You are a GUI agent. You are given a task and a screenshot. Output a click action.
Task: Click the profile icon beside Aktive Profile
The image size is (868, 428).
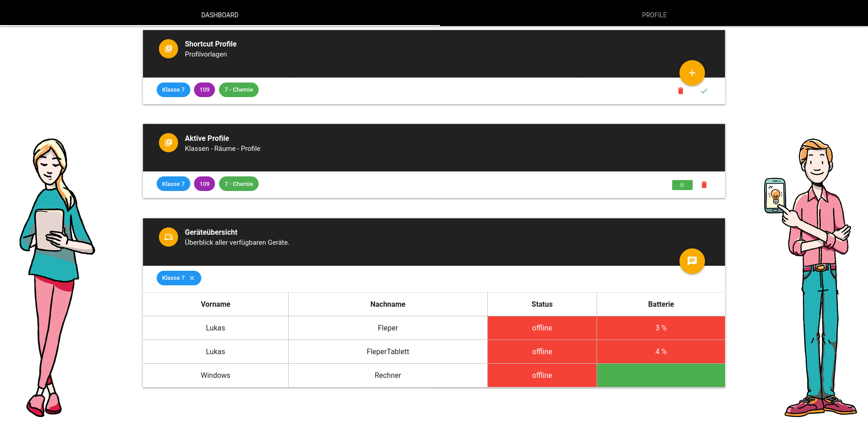[x=168, y=142]
